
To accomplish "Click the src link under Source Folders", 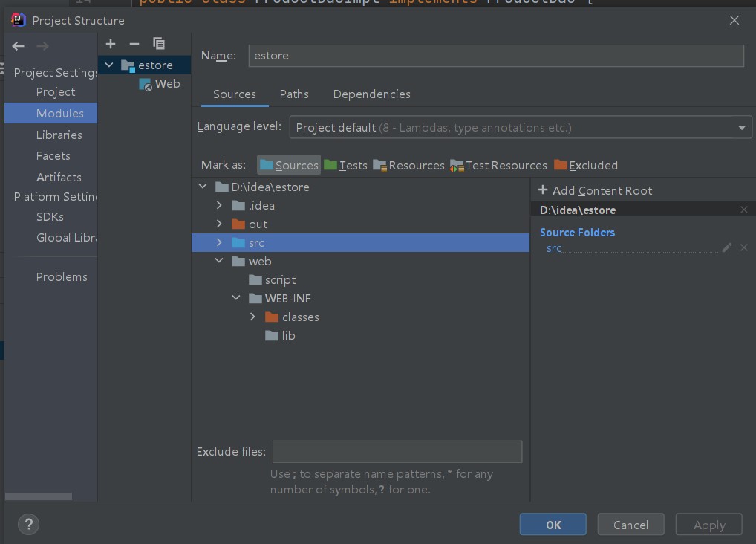I will click(x=554, y=248).
